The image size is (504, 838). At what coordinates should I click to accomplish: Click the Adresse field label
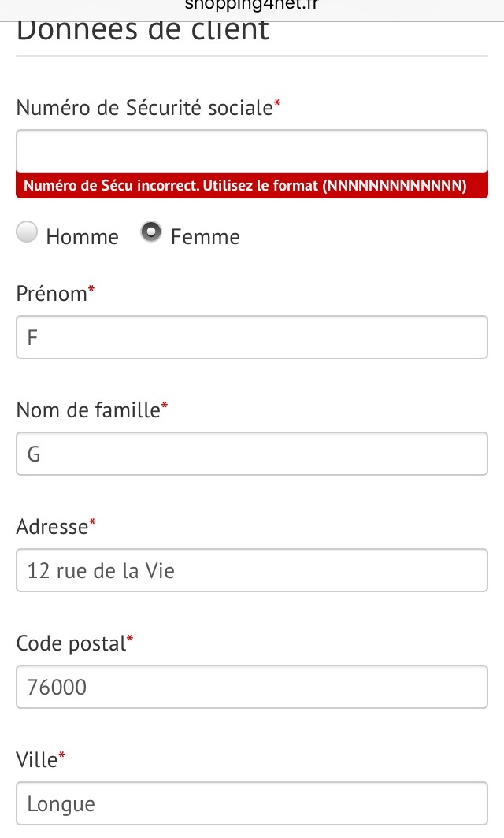52,526
